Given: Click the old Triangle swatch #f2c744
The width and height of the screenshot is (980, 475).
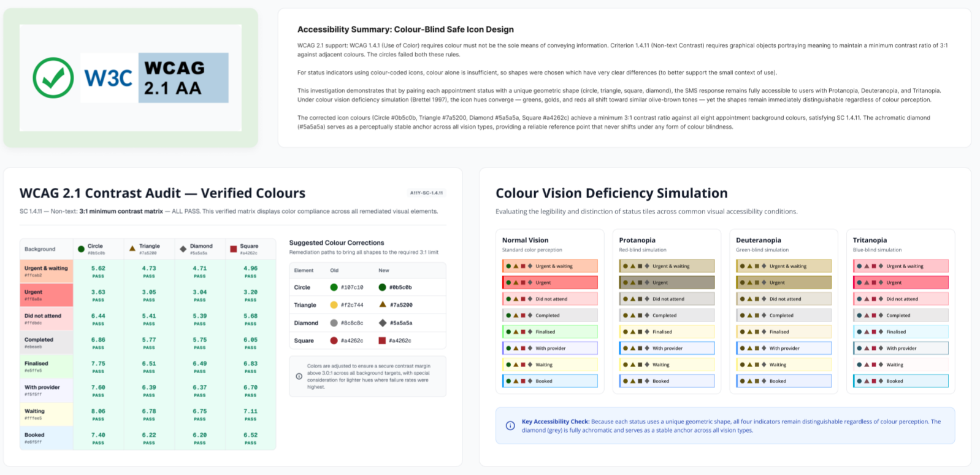Looking at the screenshot, I should (334, 305).
